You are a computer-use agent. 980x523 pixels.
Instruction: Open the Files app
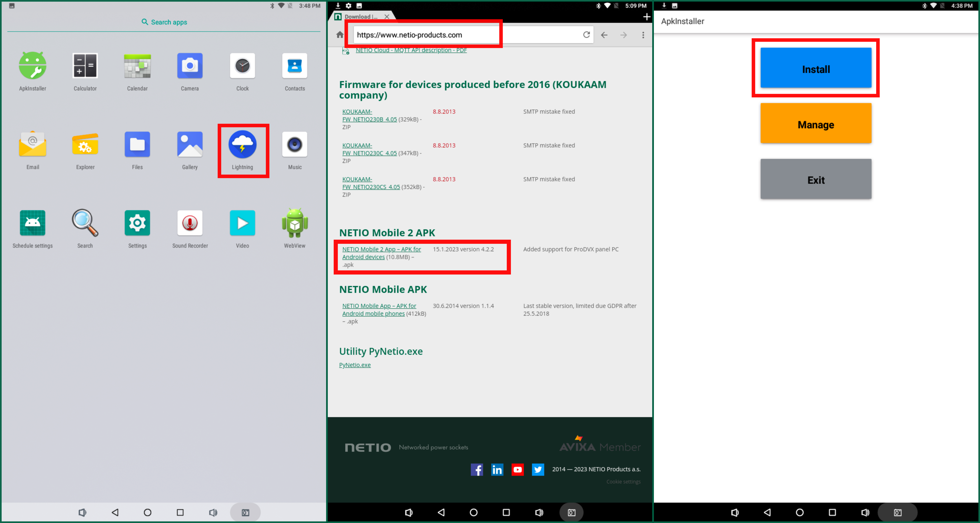click(137, 144)
